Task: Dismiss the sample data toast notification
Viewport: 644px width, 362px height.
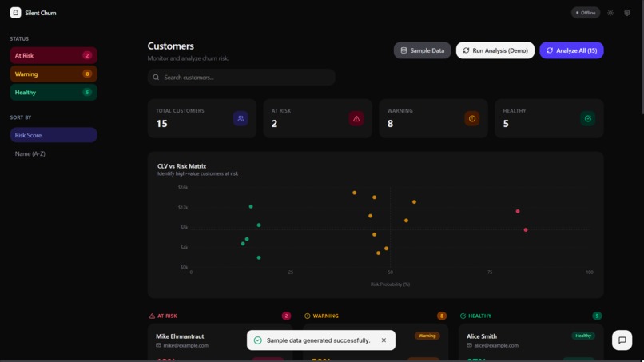Action: click(x=384, y=340)
